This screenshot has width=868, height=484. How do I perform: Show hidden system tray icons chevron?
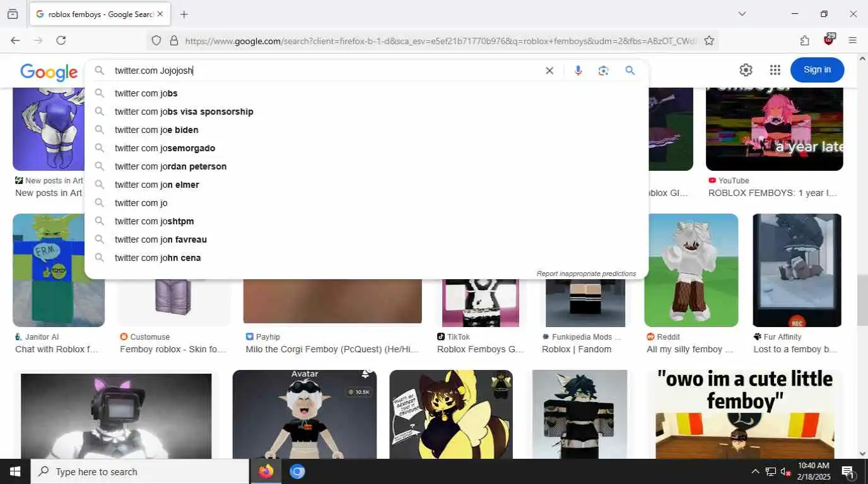755,471
